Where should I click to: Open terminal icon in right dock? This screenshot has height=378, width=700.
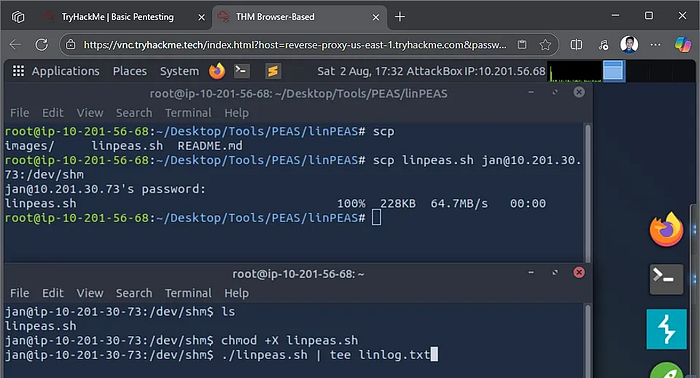(666, 279)
